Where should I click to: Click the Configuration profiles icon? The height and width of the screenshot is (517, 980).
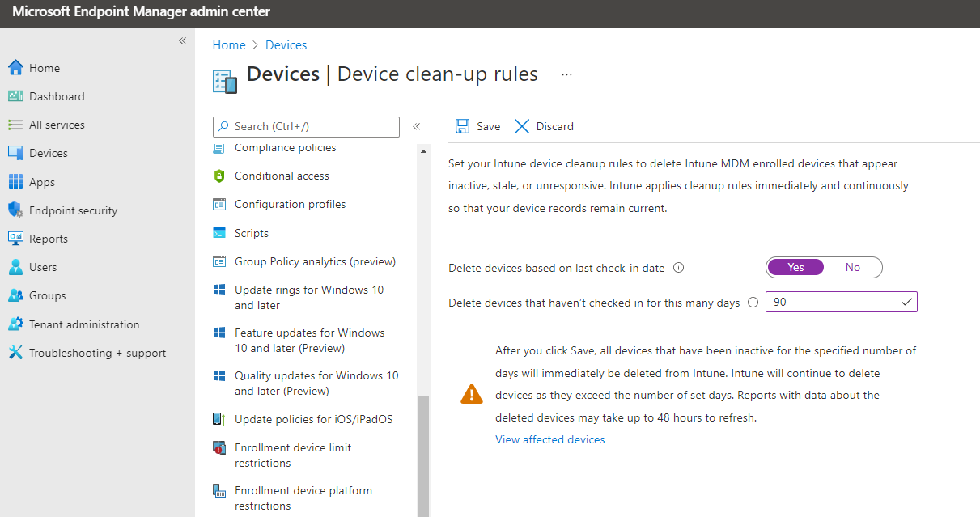[218, 204]
